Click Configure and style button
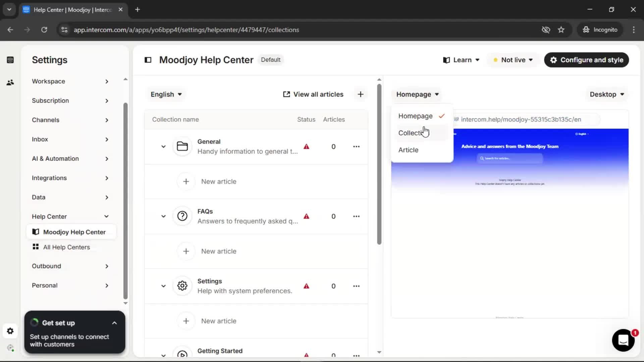 (x=586, y=60)
